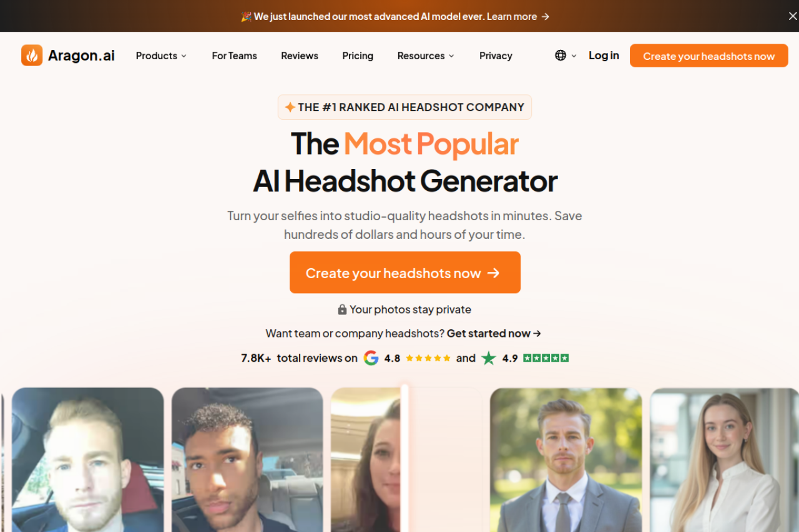Close the announcement banner with the X
The image size is (799, 532).
(792, 16)
